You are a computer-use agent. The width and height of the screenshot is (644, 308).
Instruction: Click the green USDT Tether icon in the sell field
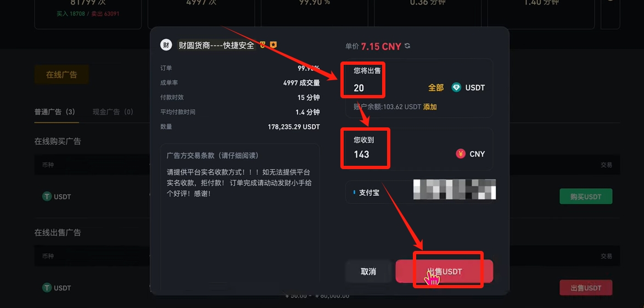pyautogui.click(x=456, y=87)
